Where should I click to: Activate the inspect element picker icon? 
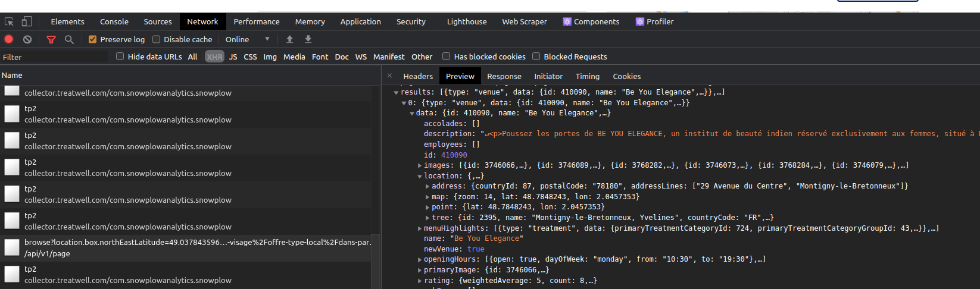pyautogui.click(x=9, y=21)
